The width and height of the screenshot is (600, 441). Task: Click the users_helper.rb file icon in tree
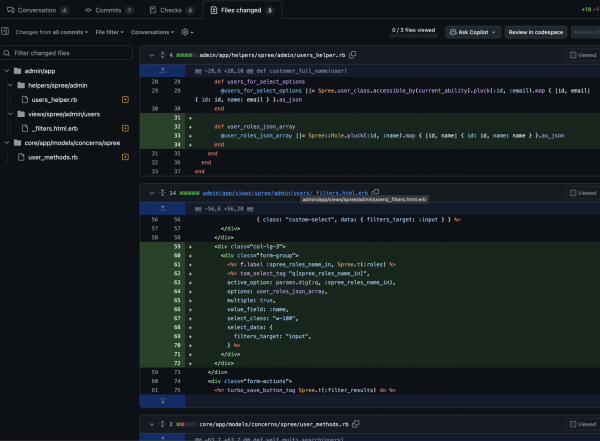[25, 100]
